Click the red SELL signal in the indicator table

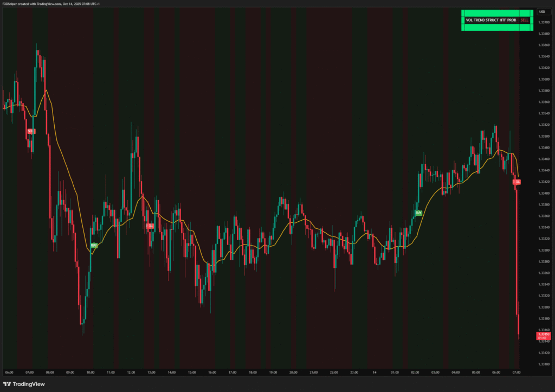click(524, 20)
